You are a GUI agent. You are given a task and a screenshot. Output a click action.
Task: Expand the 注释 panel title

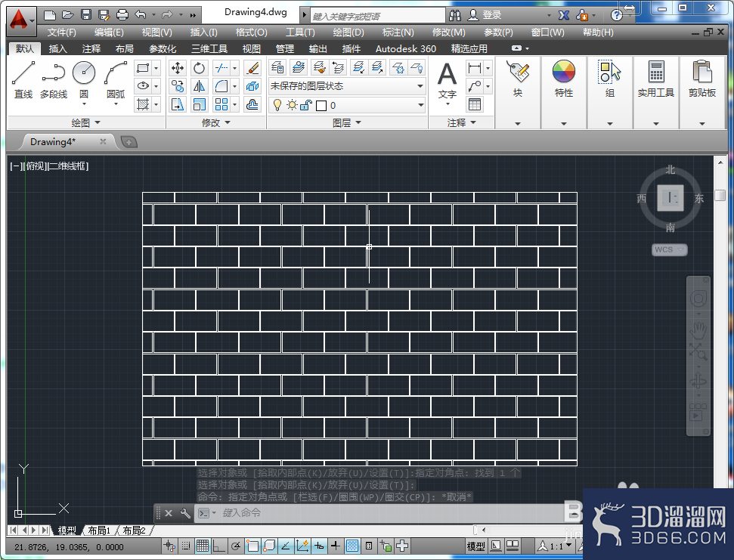click(462, 122)
